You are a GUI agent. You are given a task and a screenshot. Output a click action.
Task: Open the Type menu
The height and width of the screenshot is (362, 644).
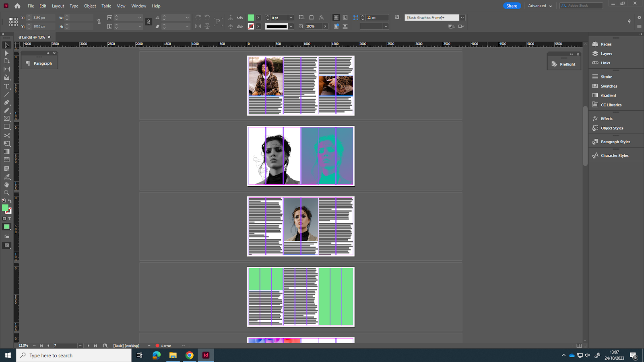(74, 6)
